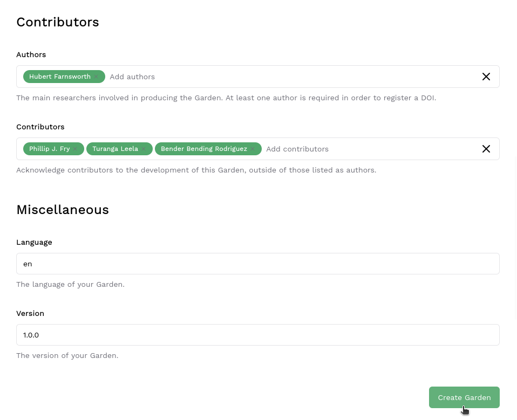
Task: Select the Bender Bending Rodriguez chip
Action: (204, 149)
